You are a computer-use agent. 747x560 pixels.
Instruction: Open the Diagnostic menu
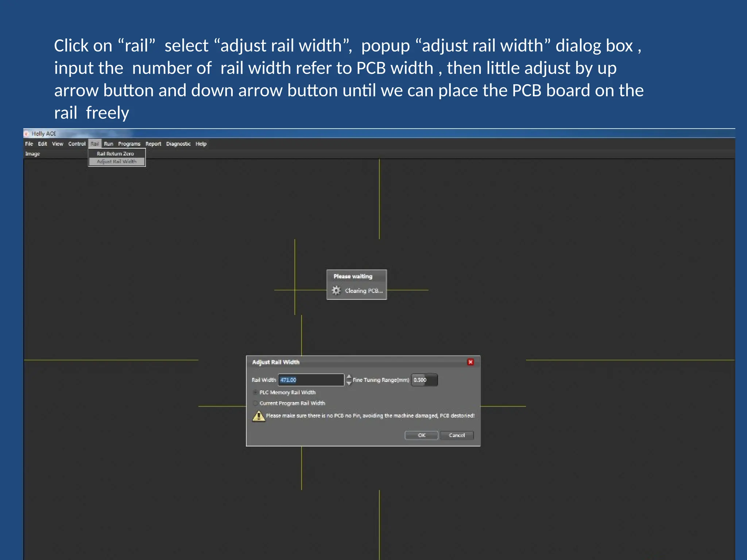click(178, 144)
